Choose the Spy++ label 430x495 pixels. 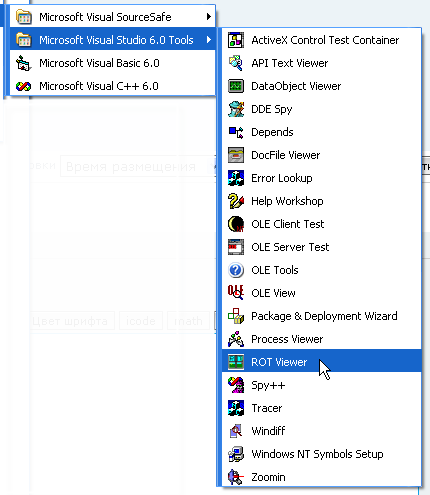click(268, 385)
